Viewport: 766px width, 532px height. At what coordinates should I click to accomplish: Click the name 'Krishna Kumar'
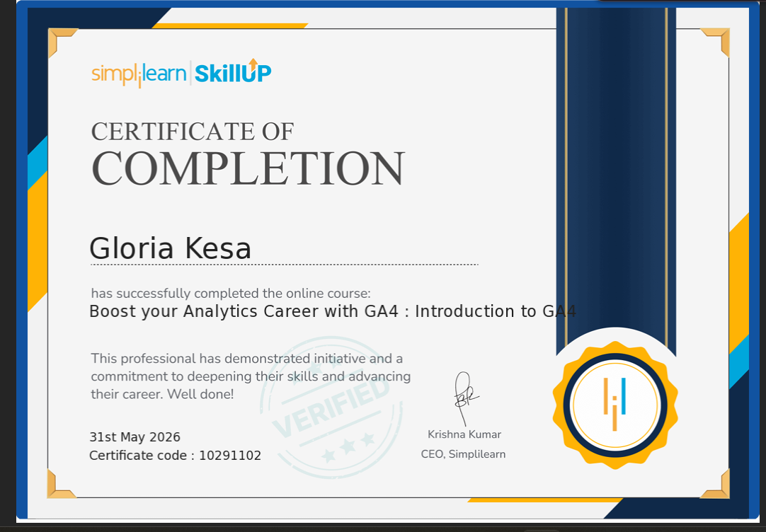point(464,434)
